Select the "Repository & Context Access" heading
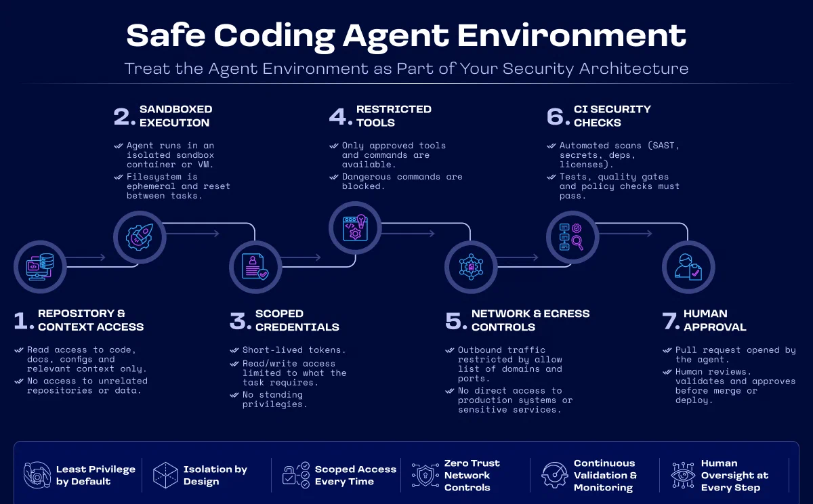 91,320
